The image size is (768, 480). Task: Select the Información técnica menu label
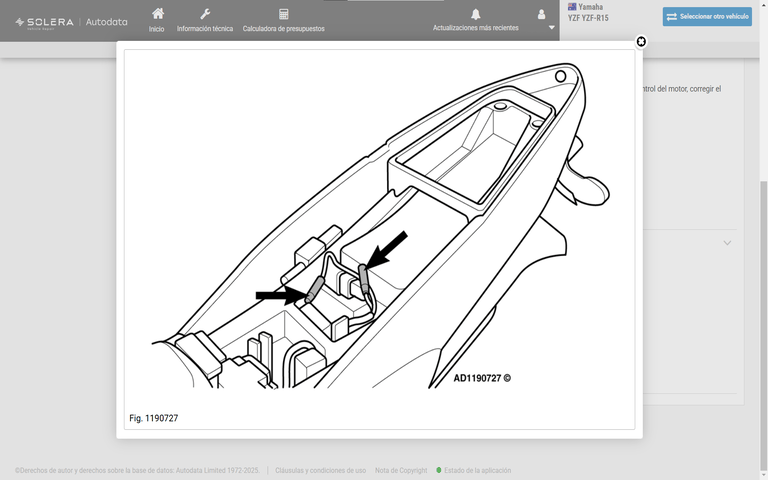205,29
